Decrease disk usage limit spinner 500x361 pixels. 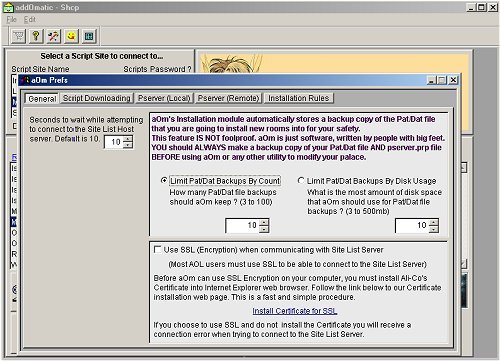434,229
